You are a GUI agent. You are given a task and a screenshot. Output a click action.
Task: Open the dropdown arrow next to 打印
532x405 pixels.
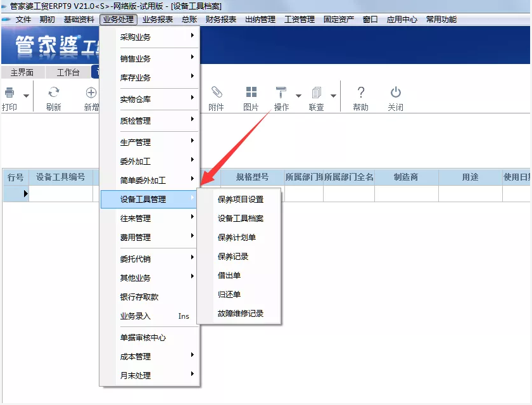pyautogui.click(x=26, y=96)
